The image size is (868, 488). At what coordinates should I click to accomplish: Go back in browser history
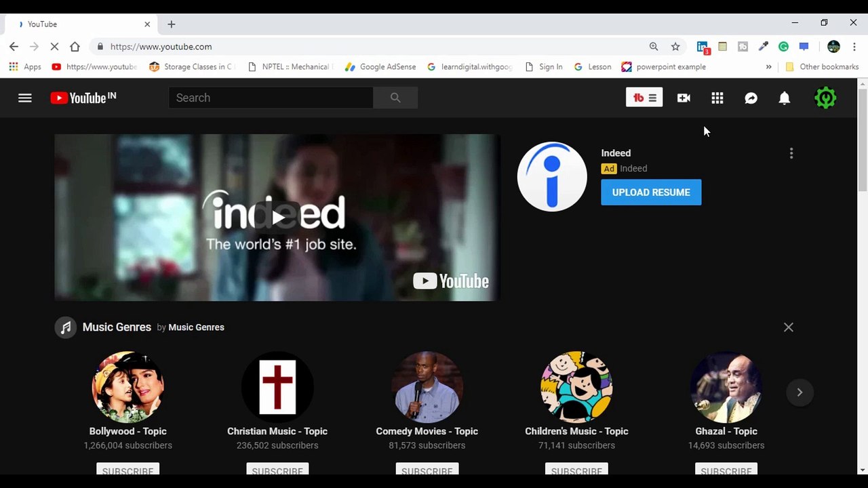pyautogui.click(x=14, y=47)
